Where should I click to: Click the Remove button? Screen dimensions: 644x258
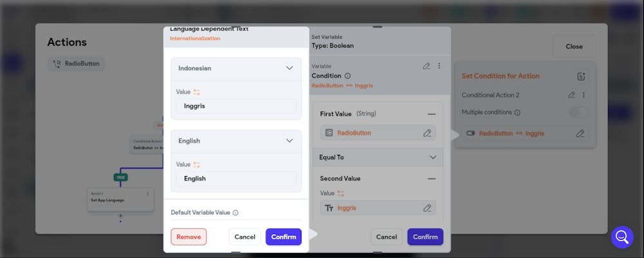pyautogui.click(x=189, y=237)
